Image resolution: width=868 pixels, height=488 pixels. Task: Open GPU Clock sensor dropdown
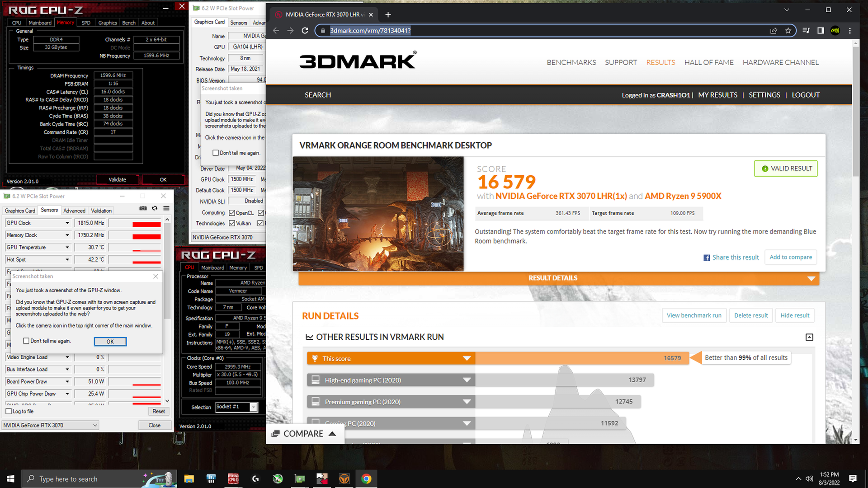[67, 223]
